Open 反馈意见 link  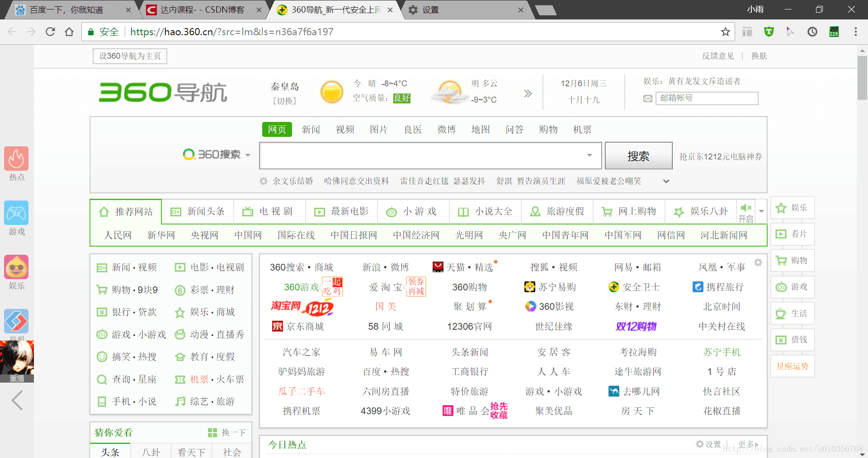tap(718, 56)
